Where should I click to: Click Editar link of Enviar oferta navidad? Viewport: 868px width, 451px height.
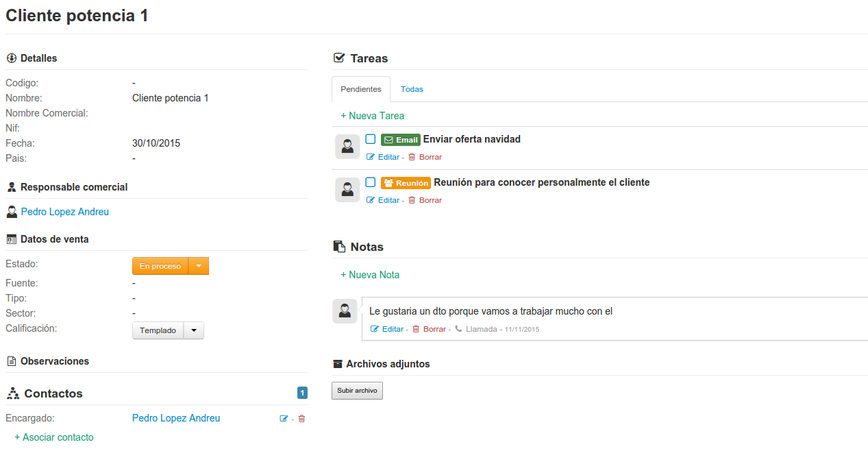pos(388,157)
